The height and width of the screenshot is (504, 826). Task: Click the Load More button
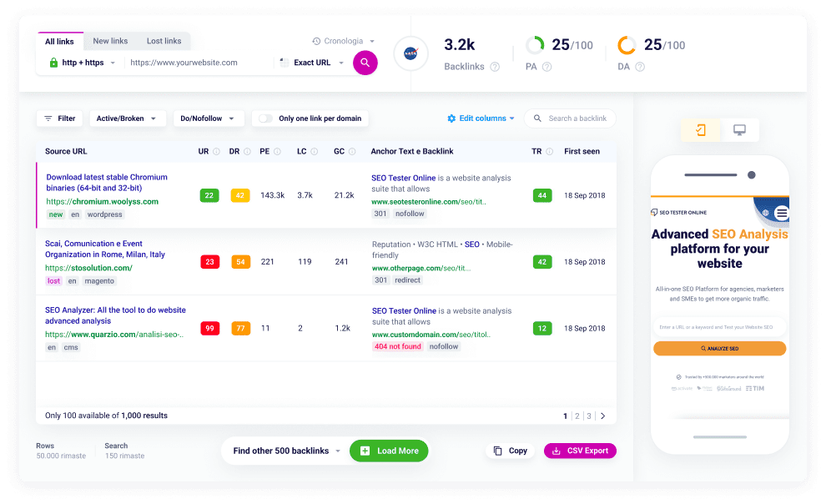(389, 450)
